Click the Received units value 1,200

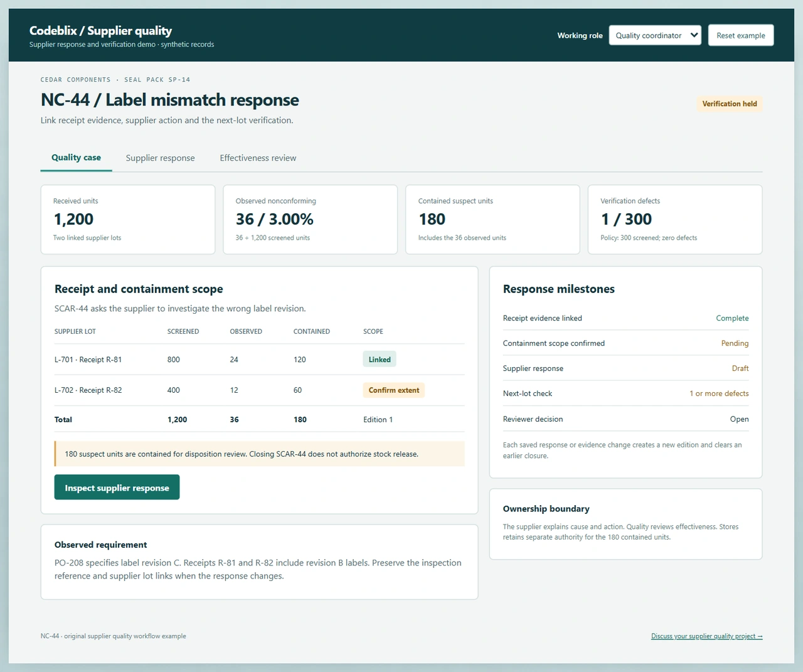pos(73,219)
